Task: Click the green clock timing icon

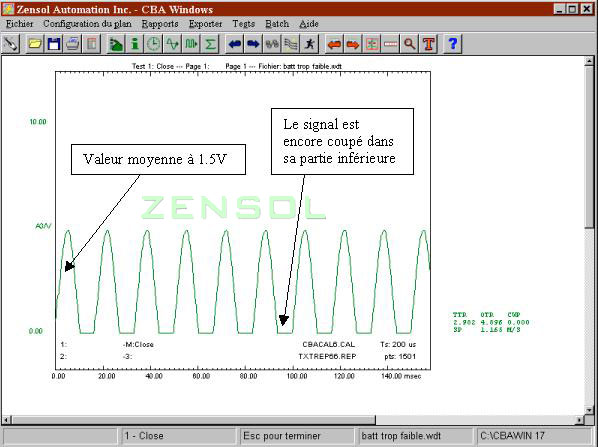Action: (x=154, y=44)
